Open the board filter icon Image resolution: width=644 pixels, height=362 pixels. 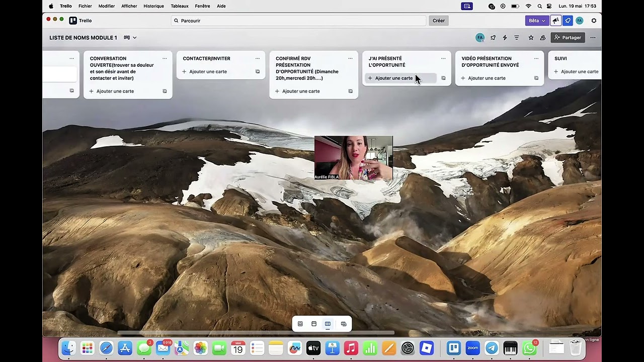pyautogui.click(x=517, y=38)
